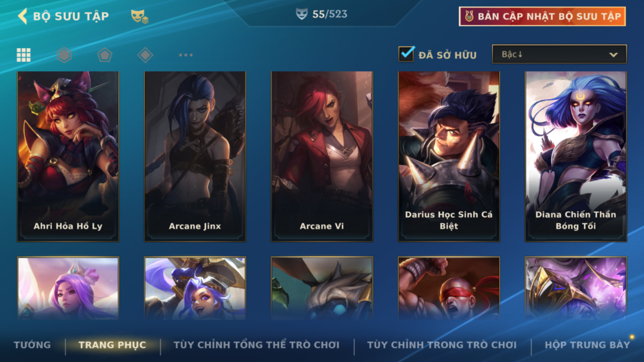The image size is (644, 362).
Task: Open the mask and coins icon in the header
Action: pyautogui.click(x=139, y=17)
